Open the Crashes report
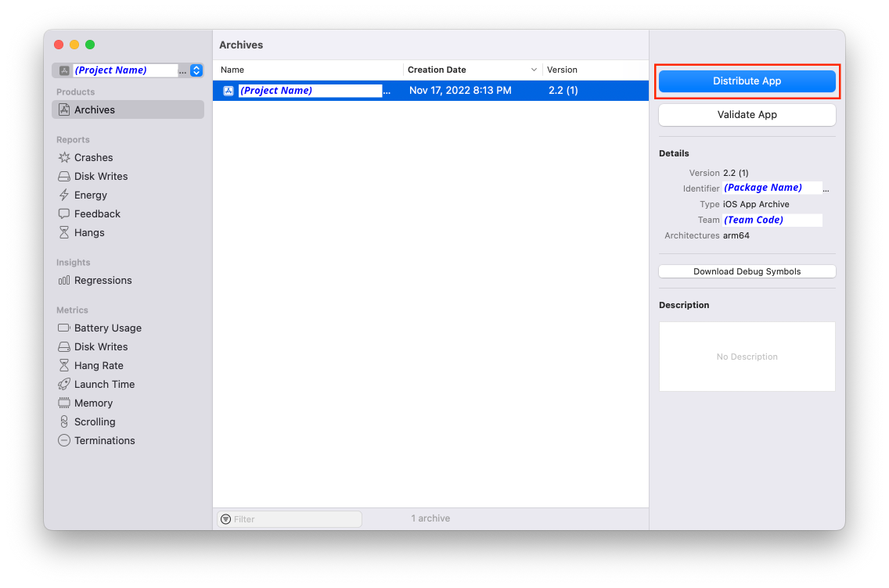 coord(94,157)
